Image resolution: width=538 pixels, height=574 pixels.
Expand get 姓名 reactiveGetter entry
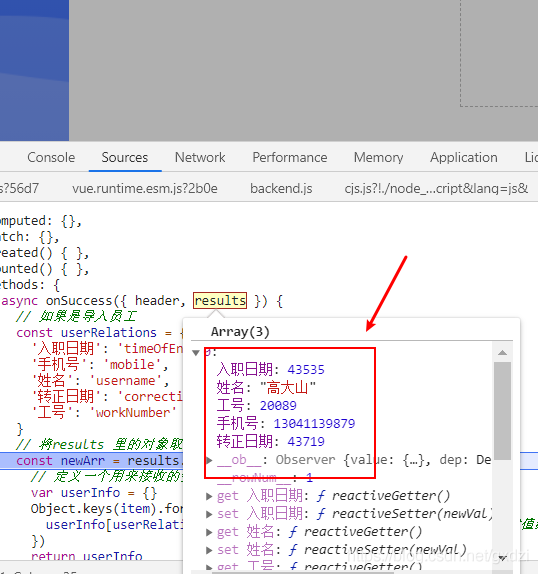209,532
